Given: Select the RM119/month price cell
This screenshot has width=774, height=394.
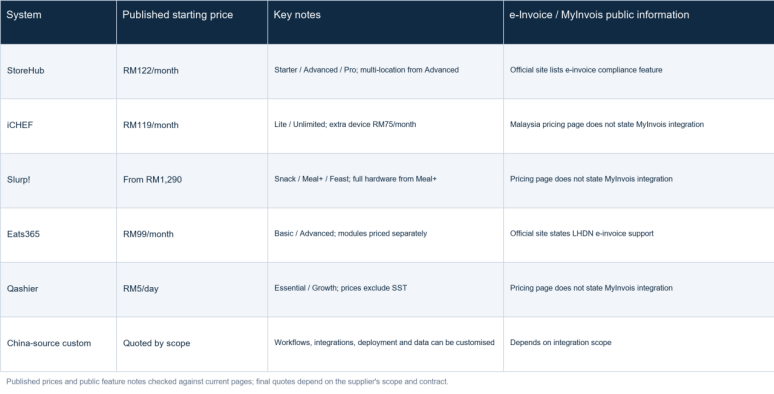Looking at the screenshot, I should (192, 126).
